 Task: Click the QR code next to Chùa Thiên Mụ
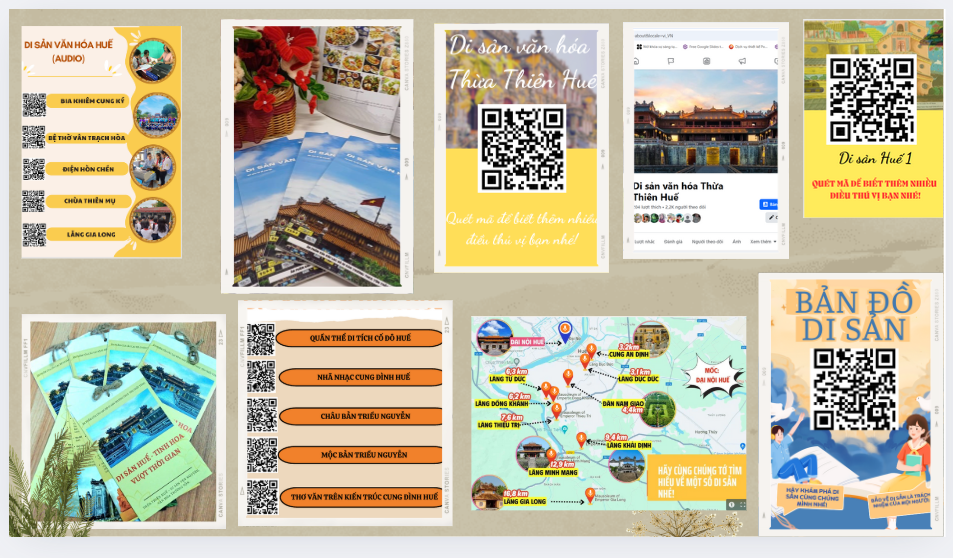tap(34, 201)
